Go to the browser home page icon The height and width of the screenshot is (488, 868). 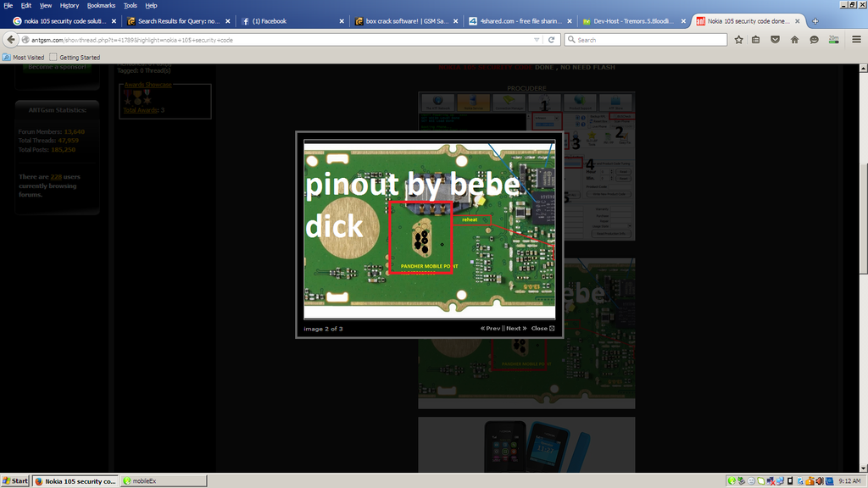point(794,39)
